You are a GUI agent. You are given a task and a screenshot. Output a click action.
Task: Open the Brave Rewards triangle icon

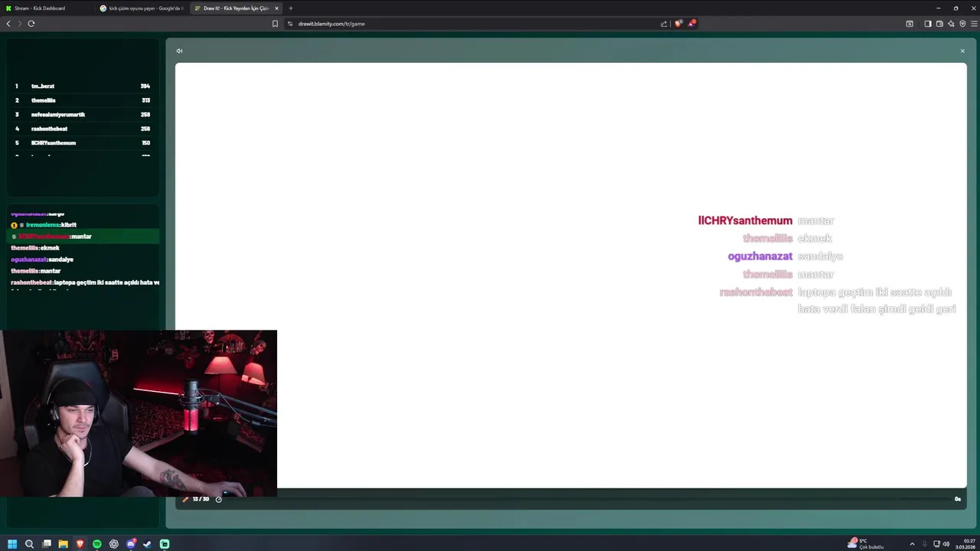(x=691, y=24)
